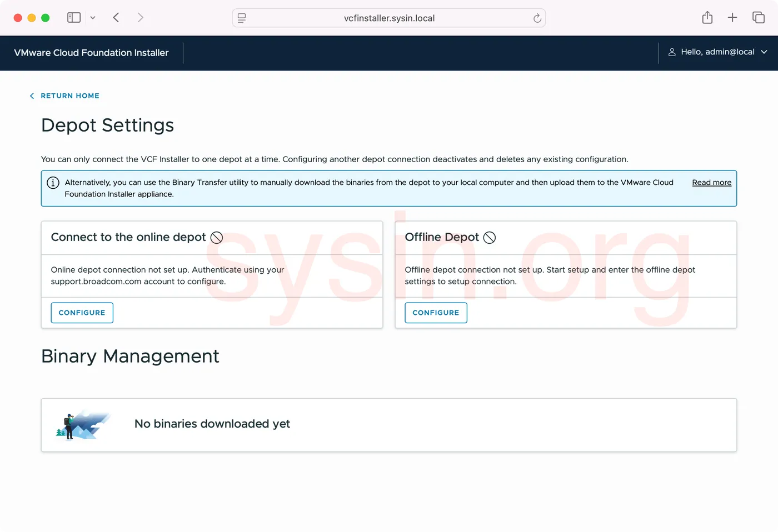Close the window with red button
The height and width of the screenshot is (532, 778).
tap(18, 18)
